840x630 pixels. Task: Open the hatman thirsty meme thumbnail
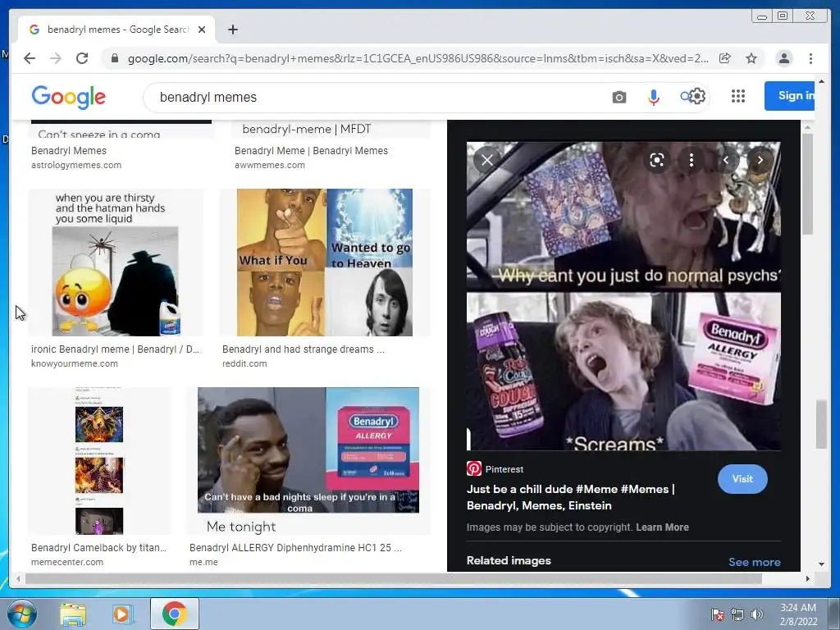[116, 262]
